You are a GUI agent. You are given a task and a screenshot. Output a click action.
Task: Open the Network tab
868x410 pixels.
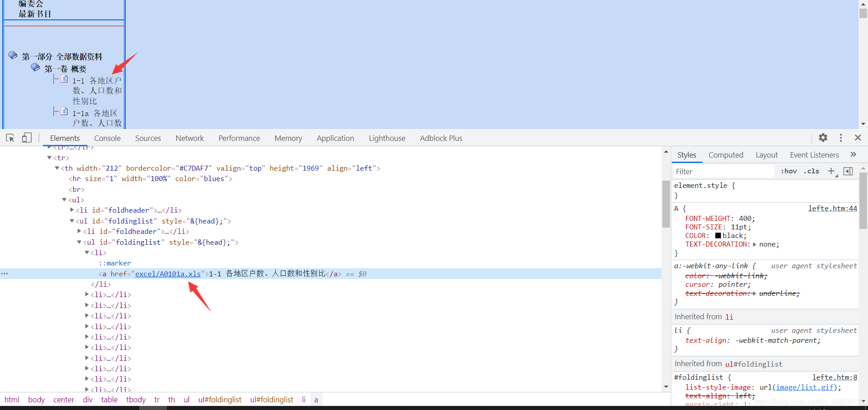pyautogui.click(x=189, y=138)
